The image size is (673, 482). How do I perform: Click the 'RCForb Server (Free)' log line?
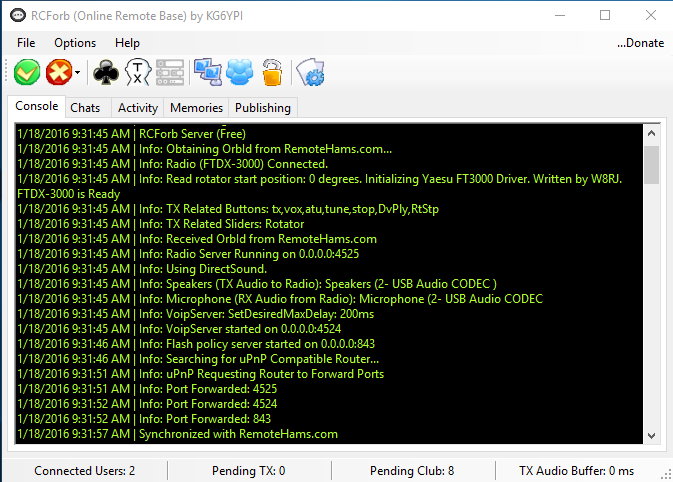131,134
